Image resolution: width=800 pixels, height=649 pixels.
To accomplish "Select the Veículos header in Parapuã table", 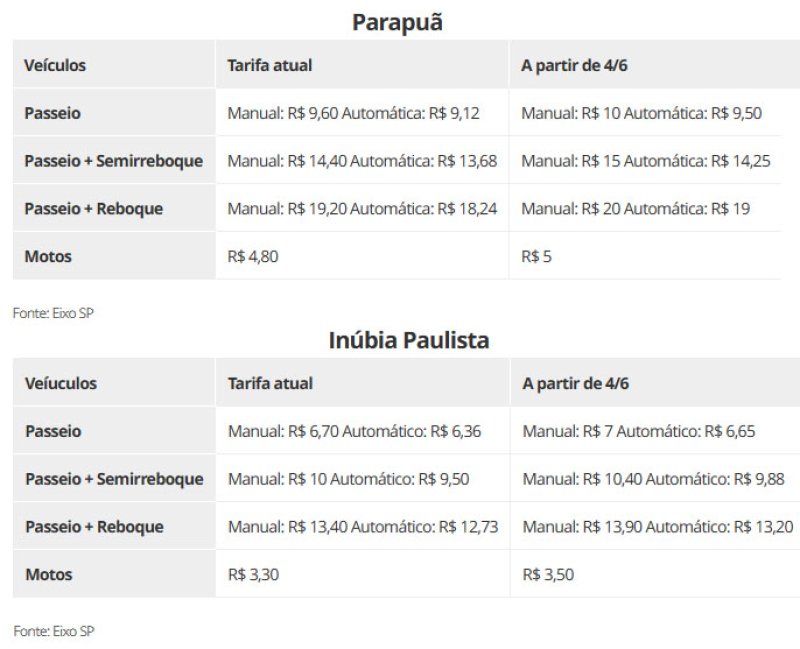I will tap(55, 65).
